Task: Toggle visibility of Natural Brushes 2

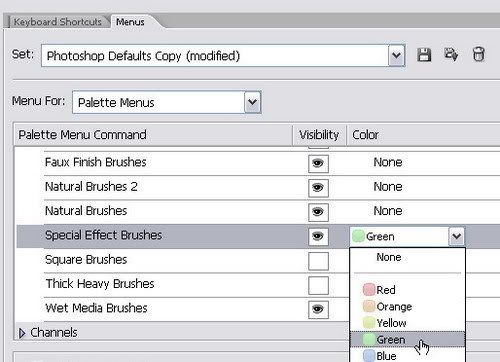Action: [x=318, y=188]
